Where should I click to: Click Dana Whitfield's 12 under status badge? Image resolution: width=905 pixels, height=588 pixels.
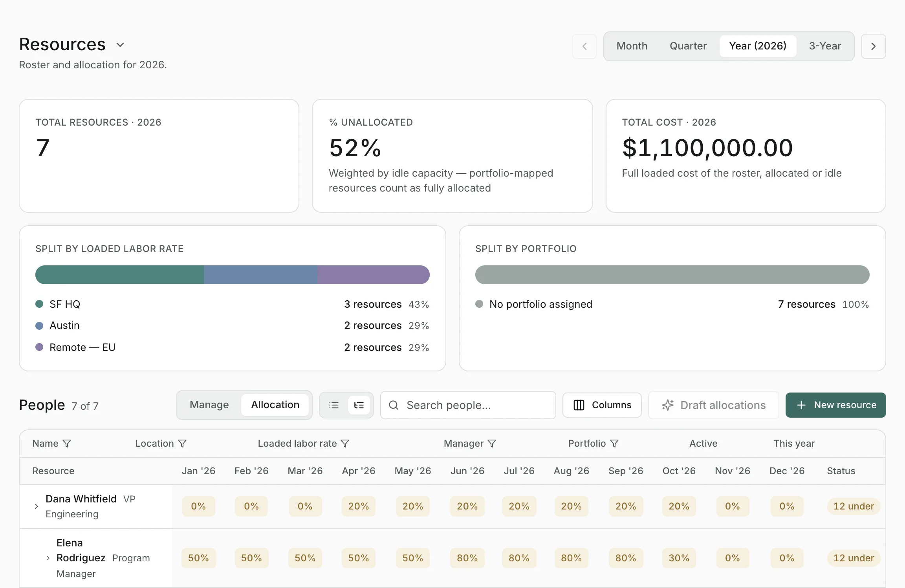pos(854,506)
